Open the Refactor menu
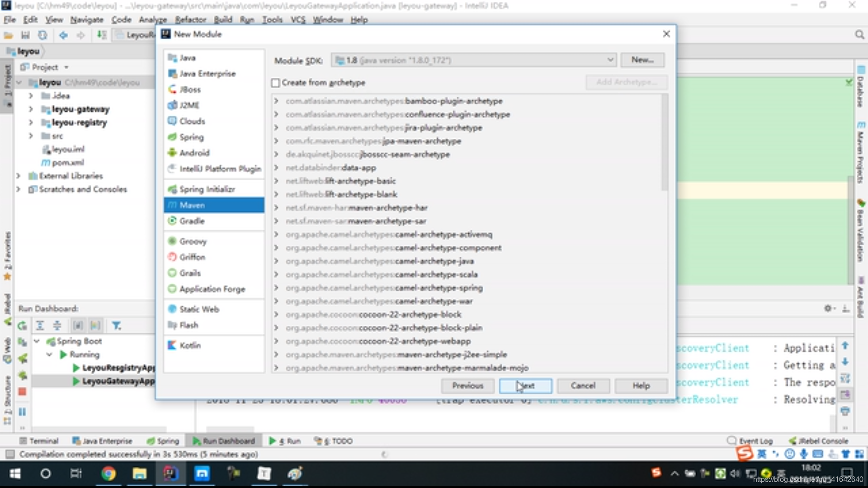This screenshot has width=868, height=488. 190,19
